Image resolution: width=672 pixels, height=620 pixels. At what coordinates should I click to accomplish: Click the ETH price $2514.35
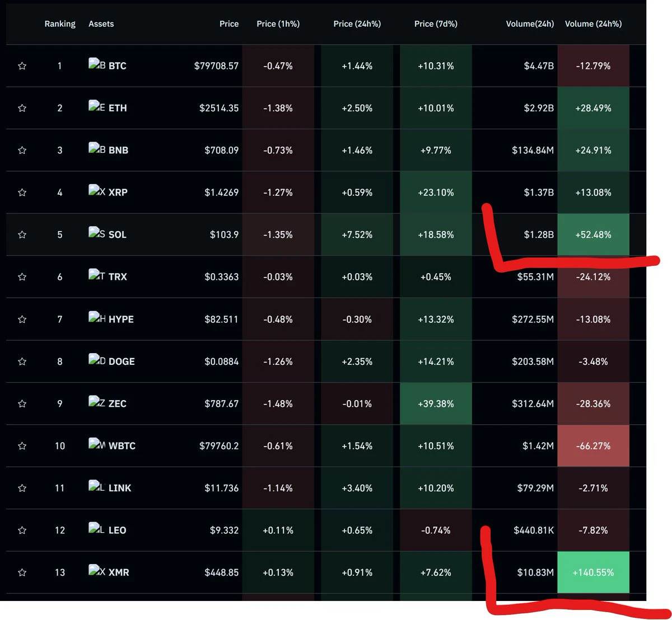coord(219,108)
